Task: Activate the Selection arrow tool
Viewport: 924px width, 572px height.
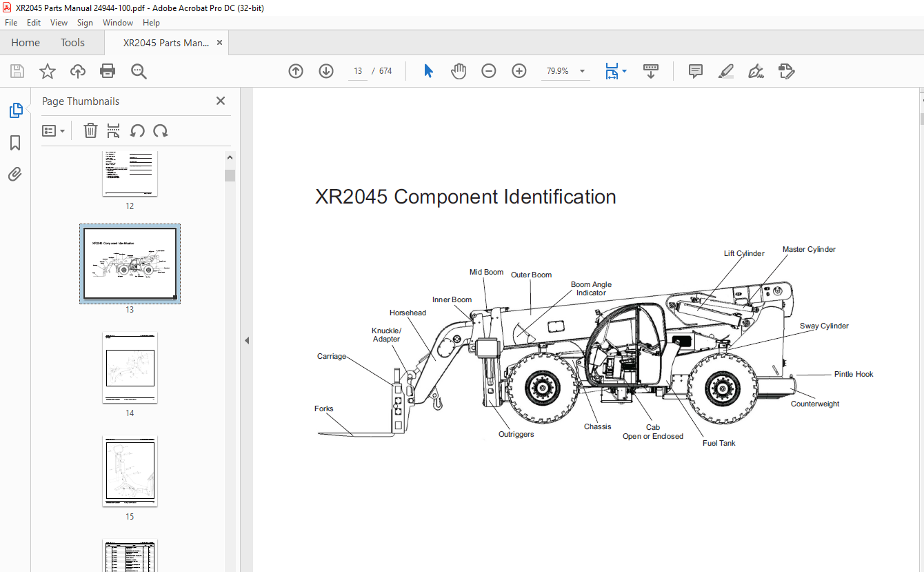Action: [428, 71]
